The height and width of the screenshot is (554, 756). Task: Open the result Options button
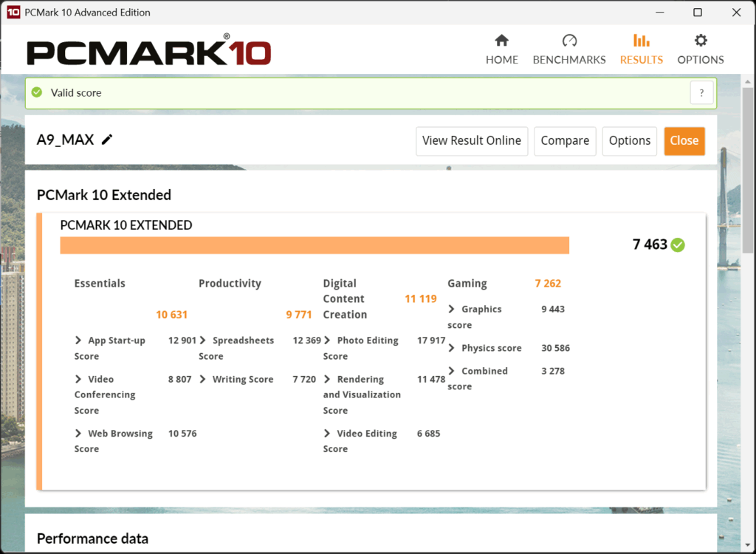[630, 140]
